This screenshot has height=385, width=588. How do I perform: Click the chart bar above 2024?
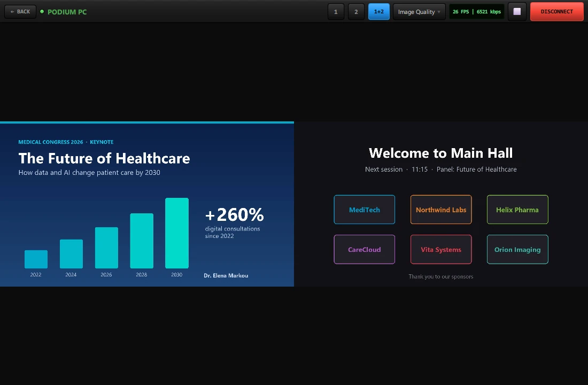pyautogui.click(x=71, y=253)
